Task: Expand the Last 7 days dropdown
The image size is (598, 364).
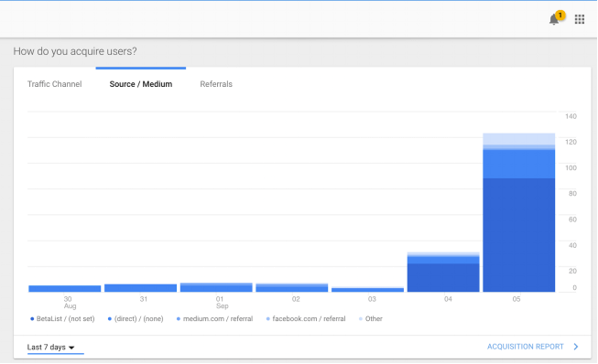Action: [50, 348]
